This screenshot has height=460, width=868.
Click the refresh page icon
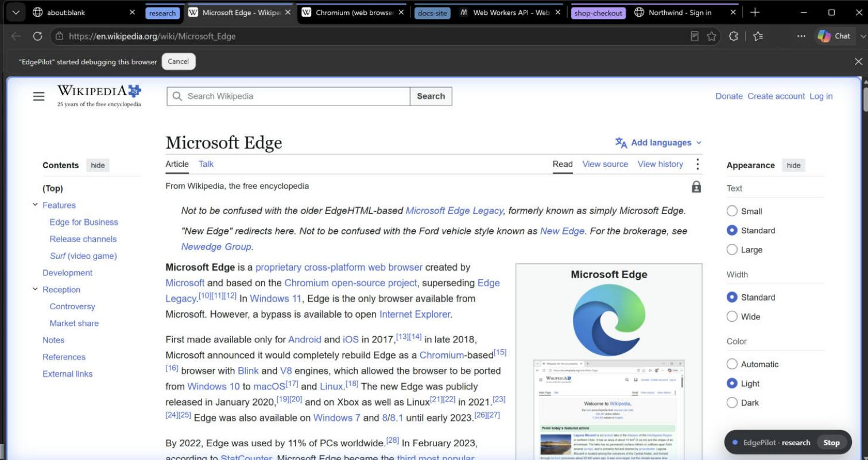point(38,36)
